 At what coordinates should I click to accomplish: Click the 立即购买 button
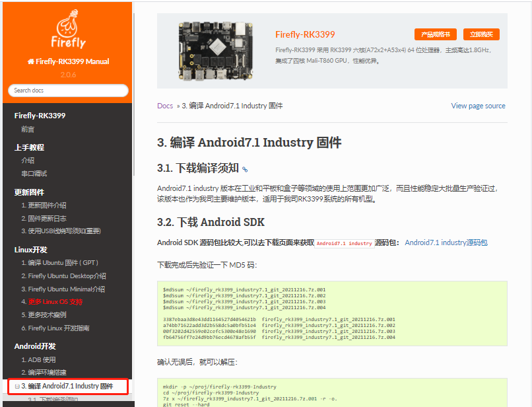(x=481, y=34)
